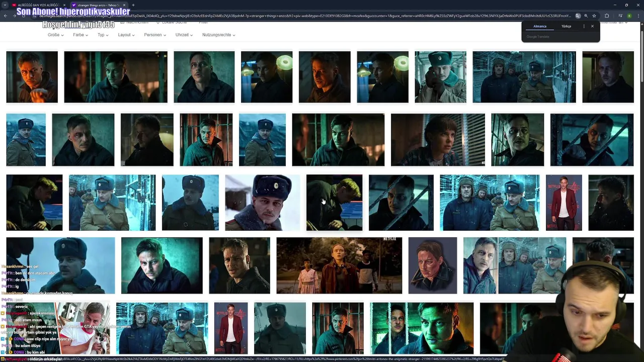The height and width of the screenshot is (362, 644).
Task: Close the Google Translate popup
Action: (592, 26)
